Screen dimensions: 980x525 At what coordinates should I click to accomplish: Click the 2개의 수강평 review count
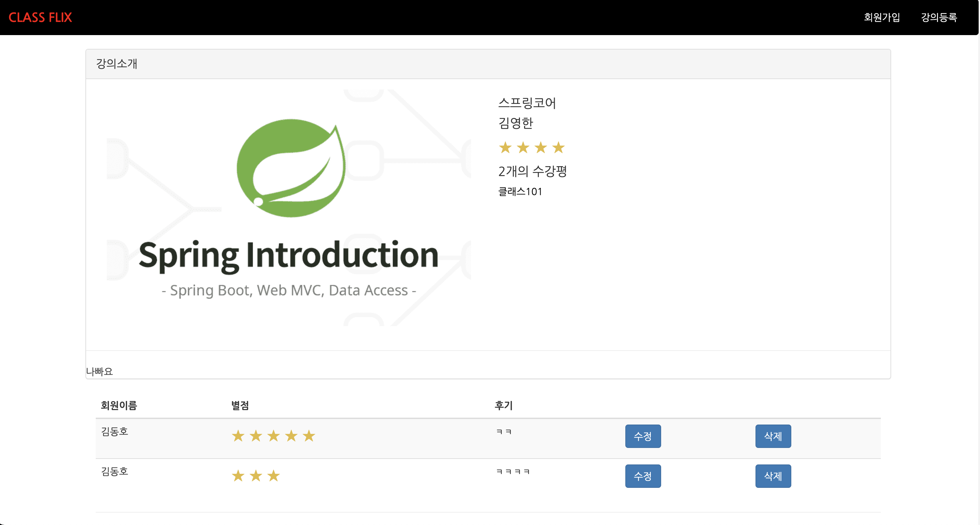coord(532,171)
